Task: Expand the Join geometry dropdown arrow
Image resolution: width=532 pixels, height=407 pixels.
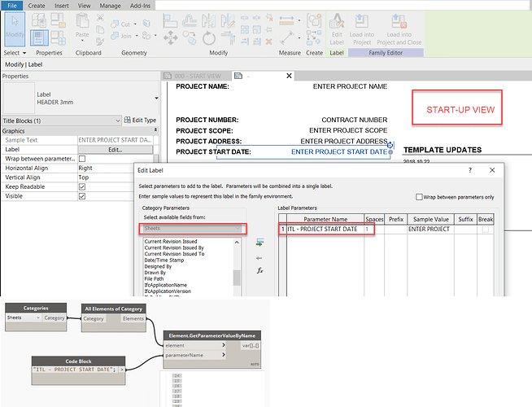Action: 137,36
